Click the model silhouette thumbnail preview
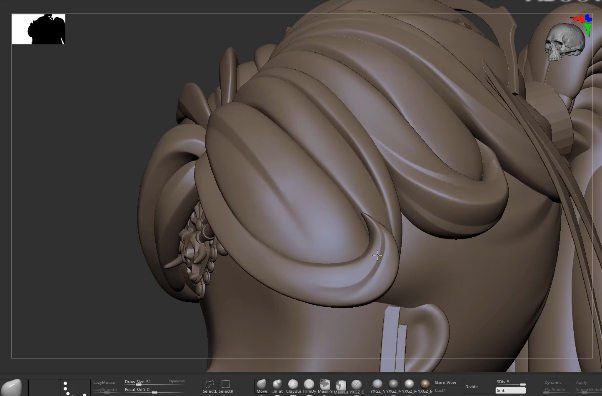Image resolution: width=602 pixels, height=396 pixels. [38, 29]
